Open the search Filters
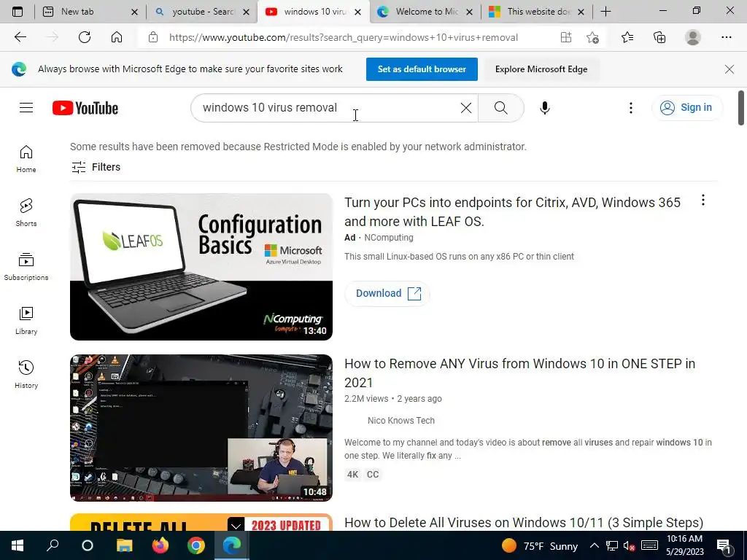 coord(96,167)
